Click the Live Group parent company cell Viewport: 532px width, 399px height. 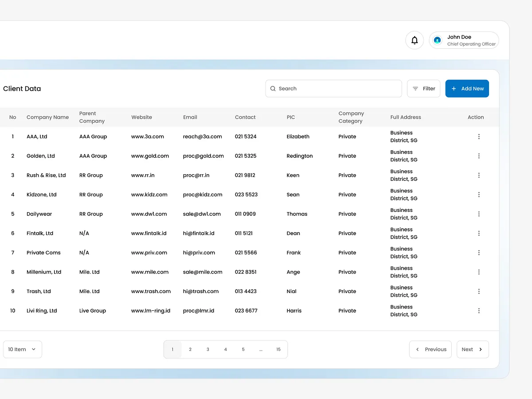click(93, 311)
